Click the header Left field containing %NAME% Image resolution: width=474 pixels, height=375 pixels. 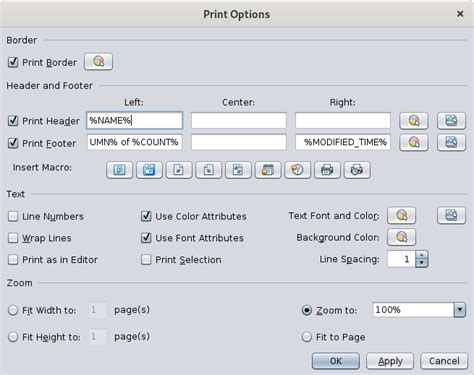tap(134, 120)
